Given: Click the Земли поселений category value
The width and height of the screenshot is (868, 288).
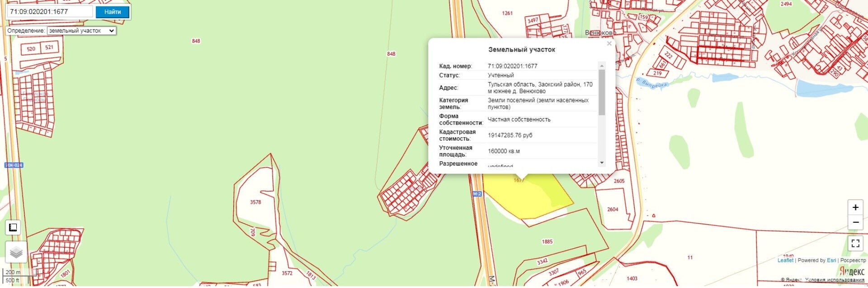Looking at the screenshot, I should coord(538,104).
